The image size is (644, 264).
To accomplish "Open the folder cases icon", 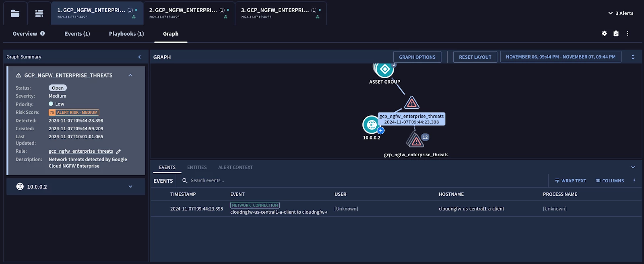I will (x=15, y=13).
